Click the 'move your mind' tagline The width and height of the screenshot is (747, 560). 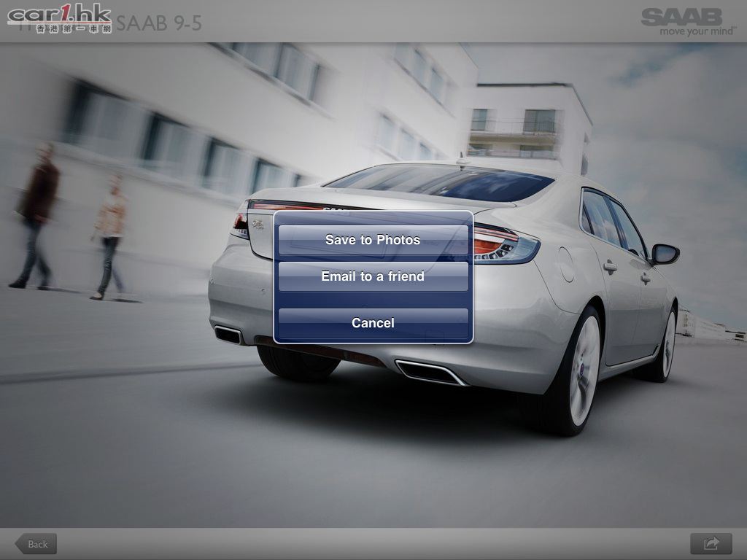pos(697,31)
